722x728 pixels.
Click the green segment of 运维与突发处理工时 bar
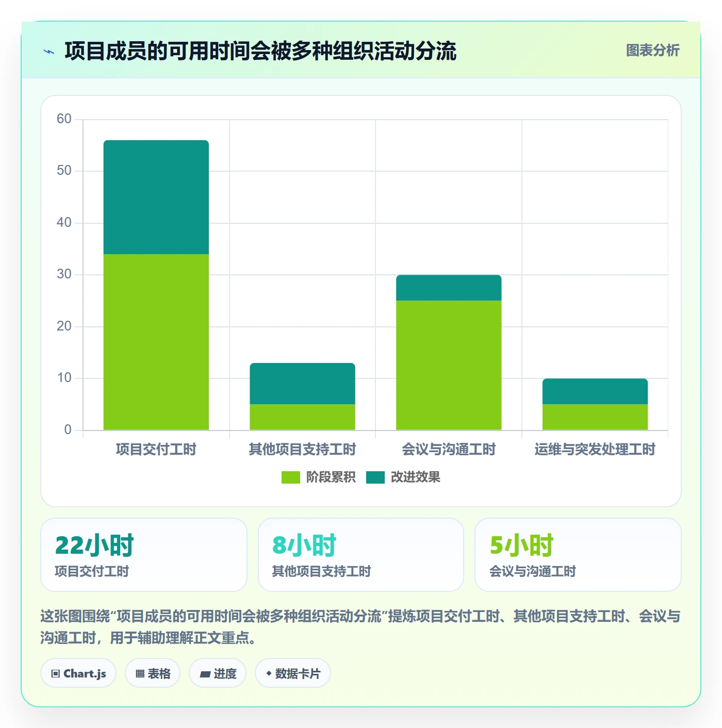tap(595, 417)
